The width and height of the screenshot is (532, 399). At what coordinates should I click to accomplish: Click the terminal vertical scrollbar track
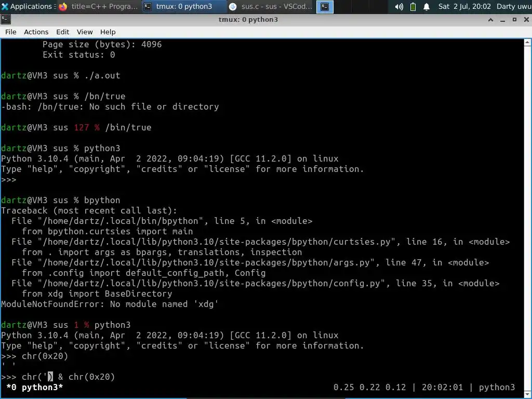527,218
